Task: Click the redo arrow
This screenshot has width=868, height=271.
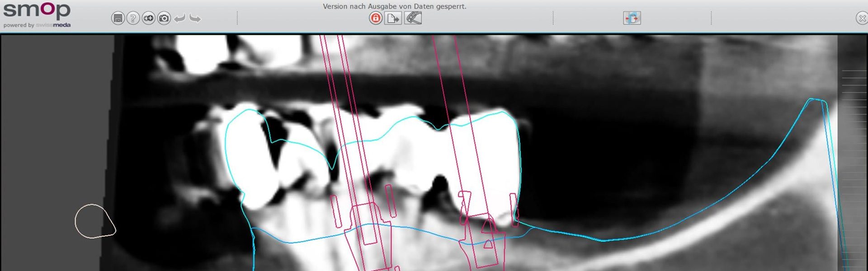Action: pyautogui.click(x=195, y=19)
